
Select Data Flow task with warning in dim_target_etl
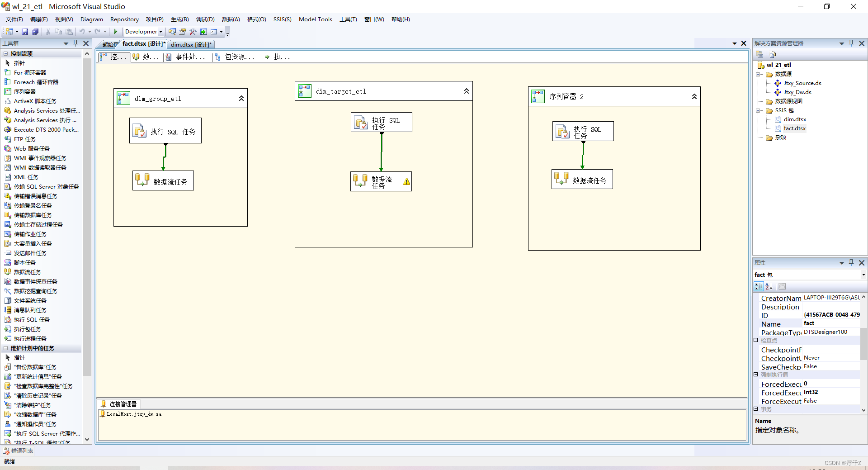pos(381,182)
